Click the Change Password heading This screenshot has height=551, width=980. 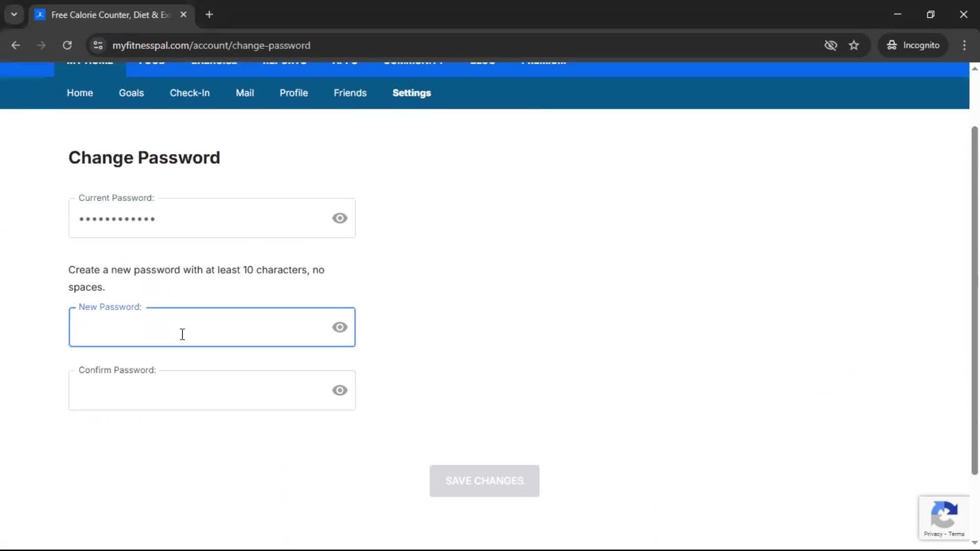144,158
